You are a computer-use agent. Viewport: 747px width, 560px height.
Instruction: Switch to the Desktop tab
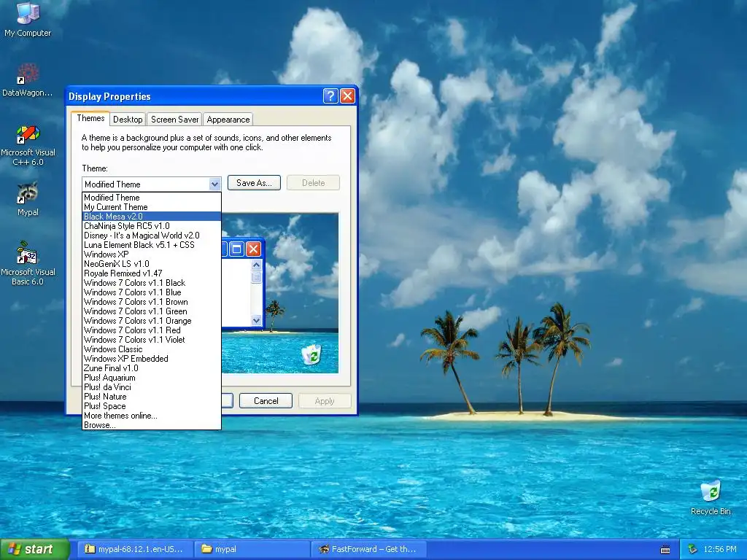[128, 120]
